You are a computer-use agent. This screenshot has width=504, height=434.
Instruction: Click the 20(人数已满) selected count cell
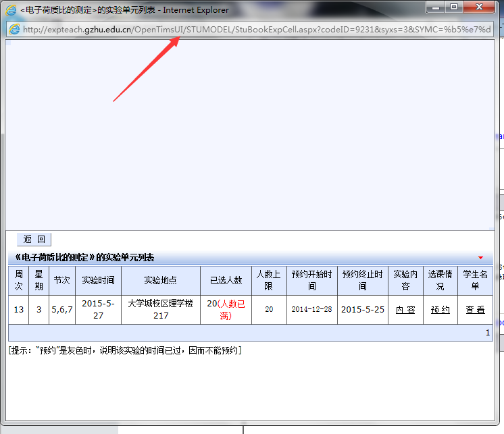point(226,309)
